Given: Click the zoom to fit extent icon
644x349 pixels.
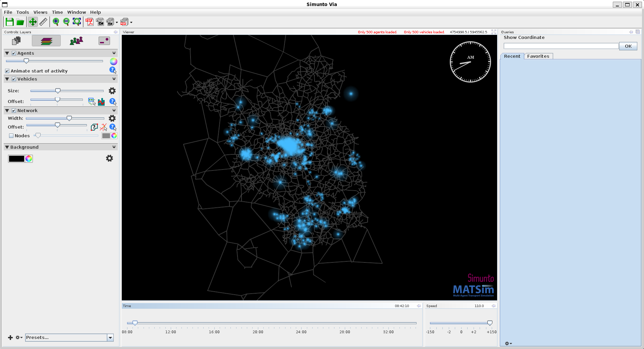Looking at the screenshot, I should [77, 22].
